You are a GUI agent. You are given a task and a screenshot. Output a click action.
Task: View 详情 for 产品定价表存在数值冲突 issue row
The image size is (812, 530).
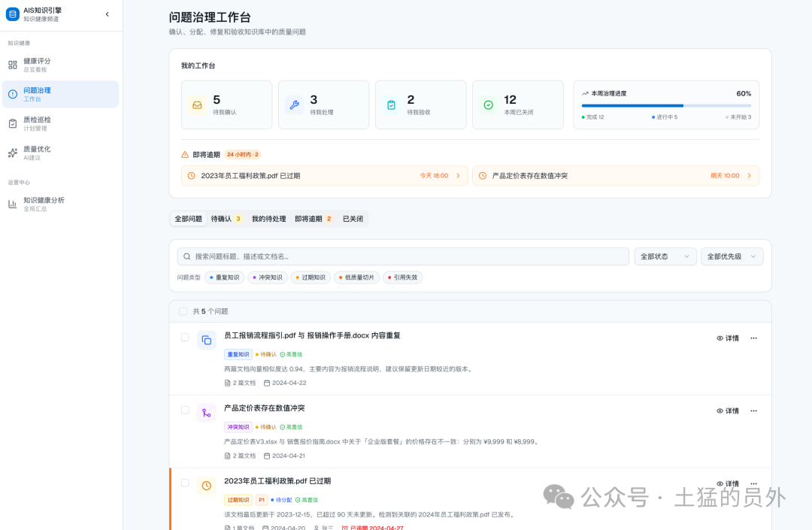tap(728, 411)
